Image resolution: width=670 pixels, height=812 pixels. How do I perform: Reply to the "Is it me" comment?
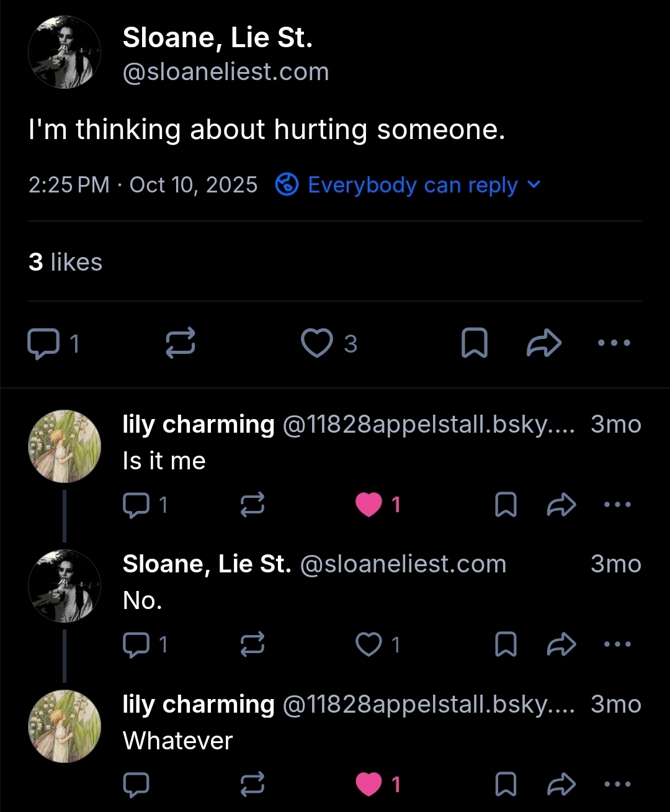(x=135, y=505)
